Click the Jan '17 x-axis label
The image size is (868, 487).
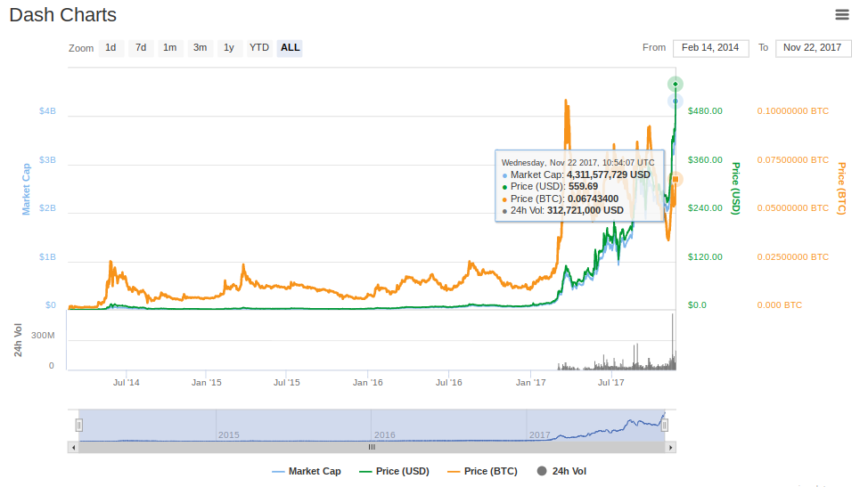(x=531, y=383)
